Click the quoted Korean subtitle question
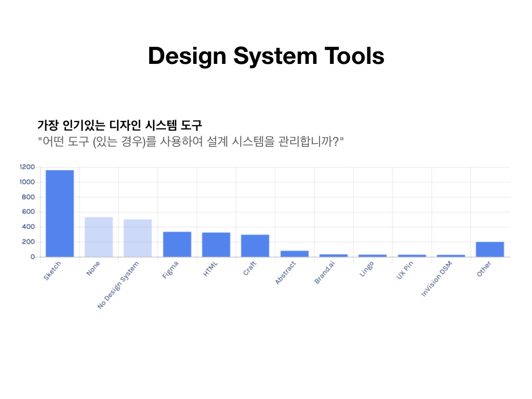 (x=191, y=141)
